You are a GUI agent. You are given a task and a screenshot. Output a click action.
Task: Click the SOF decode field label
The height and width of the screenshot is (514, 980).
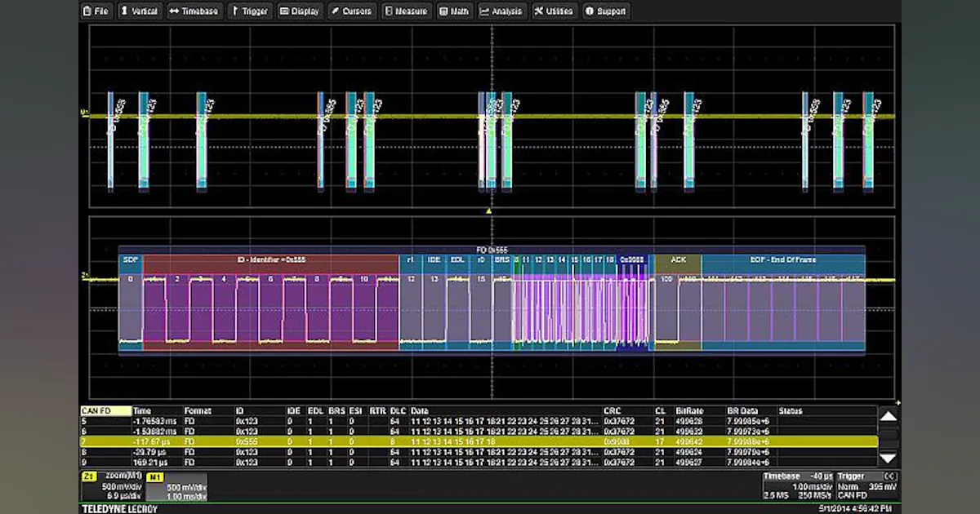(x=130, y=259)
